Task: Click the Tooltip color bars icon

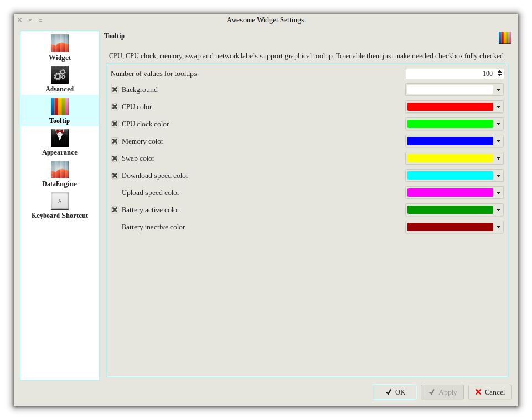Action: coord(60,106)
